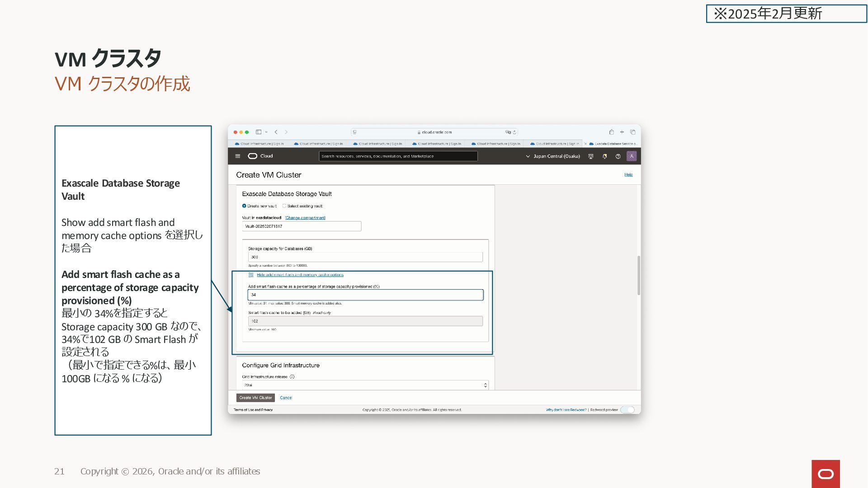
Task: Click the Change compartment link
Action: pos(305,218)
